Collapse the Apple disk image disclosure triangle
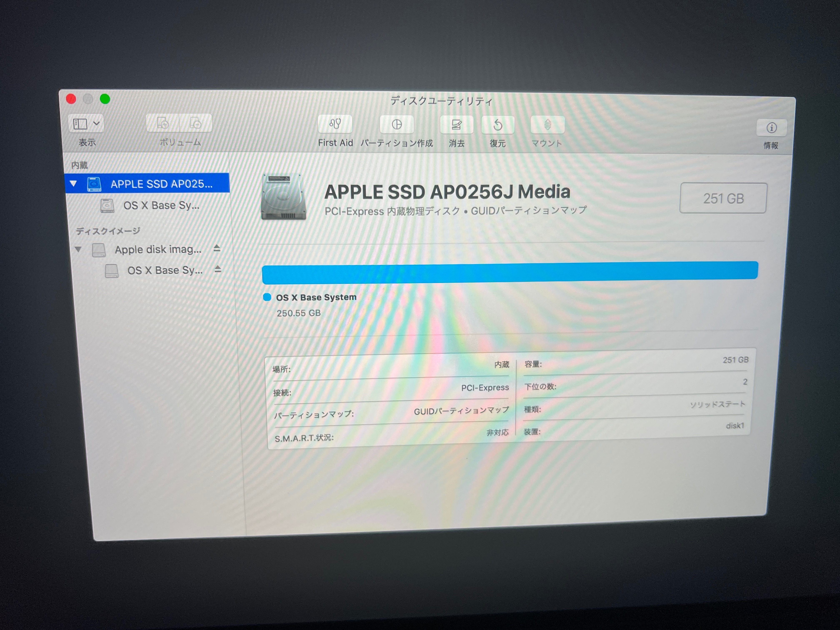840x630 pixels. [78, 250]
